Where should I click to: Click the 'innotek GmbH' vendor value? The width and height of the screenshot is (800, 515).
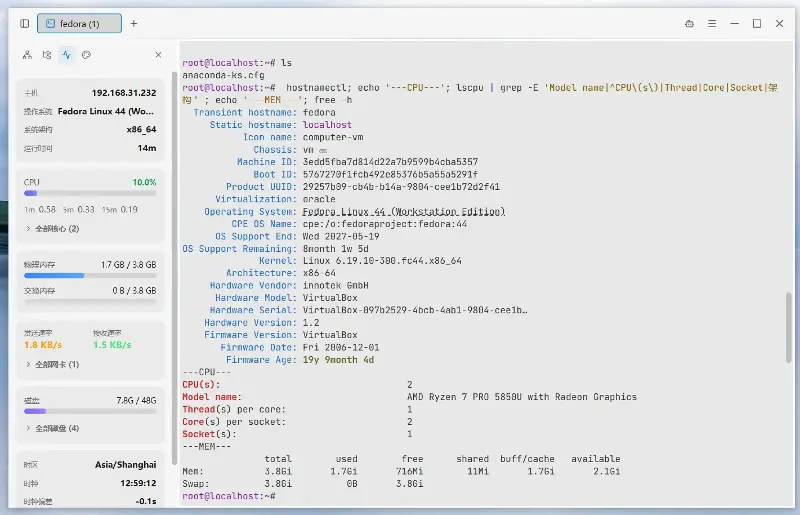click(335, 285)
